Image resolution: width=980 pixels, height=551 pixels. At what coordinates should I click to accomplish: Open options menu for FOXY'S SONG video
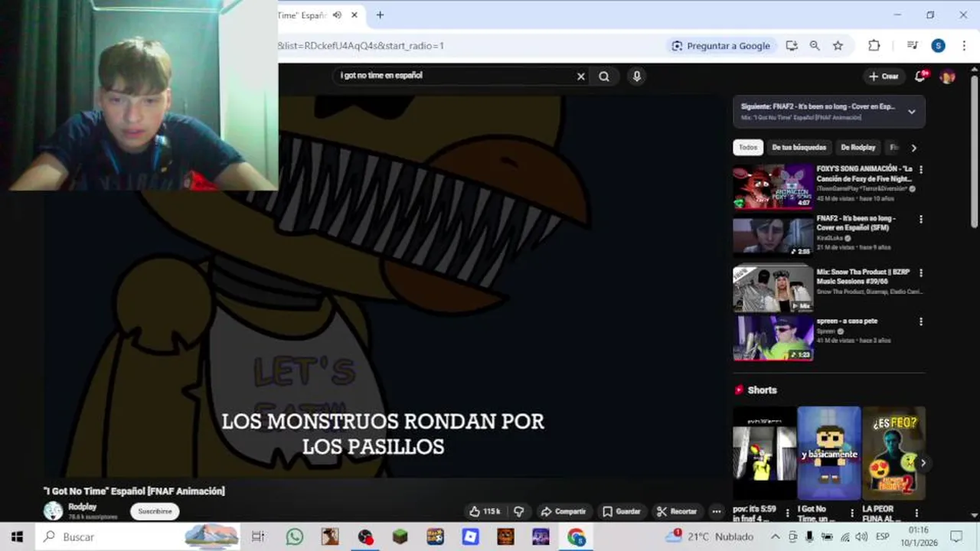pos(920,170)
